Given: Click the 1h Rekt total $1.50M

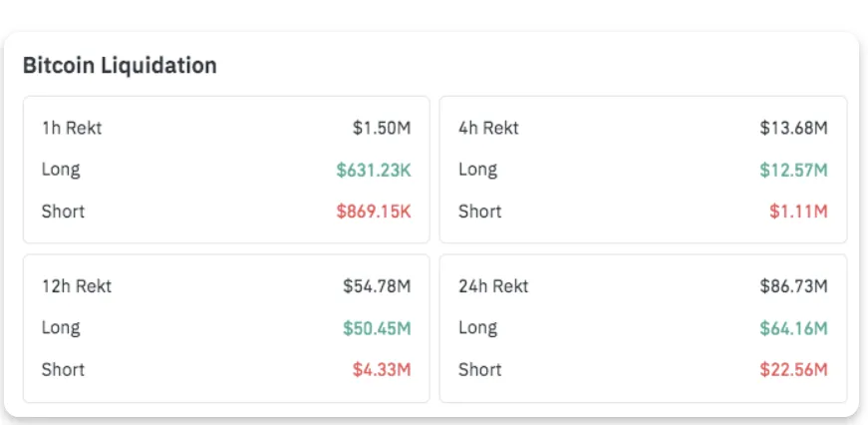Looking at the screenshot, I should click(382, 128).
